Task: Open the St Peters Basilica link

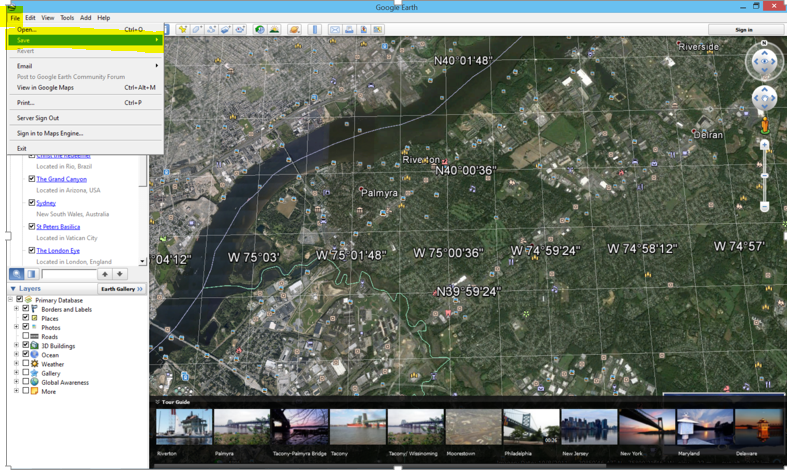Action: pyautogui.click(x=58, y=227)
